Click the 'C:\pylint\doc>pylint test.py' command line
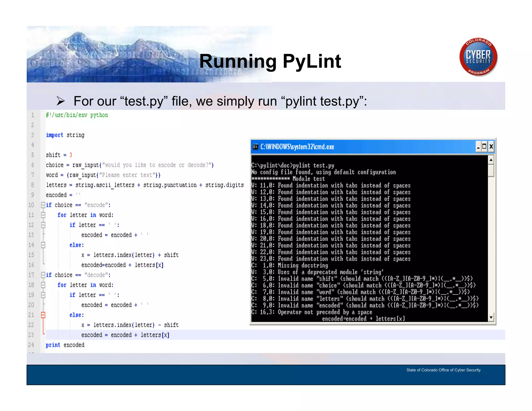Screen dimensions: 532x411 [x=293, y=165]
